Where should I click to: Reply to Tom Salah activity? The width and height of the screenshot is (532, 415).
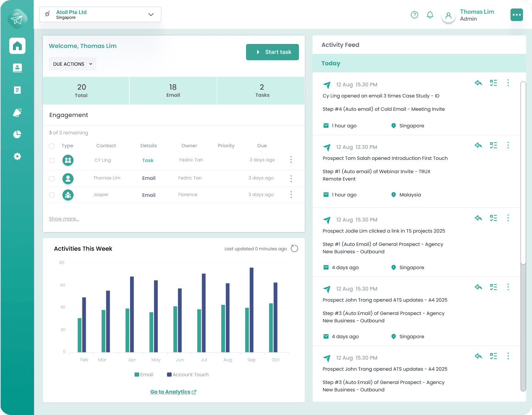tap(478, 145)
